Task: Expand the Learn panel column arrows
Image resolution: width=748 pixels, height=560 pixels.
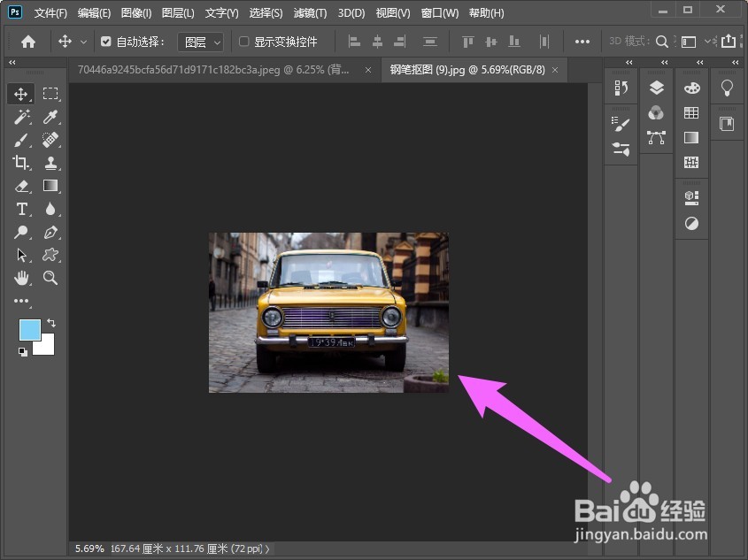Action: click(x=735, y=63)
